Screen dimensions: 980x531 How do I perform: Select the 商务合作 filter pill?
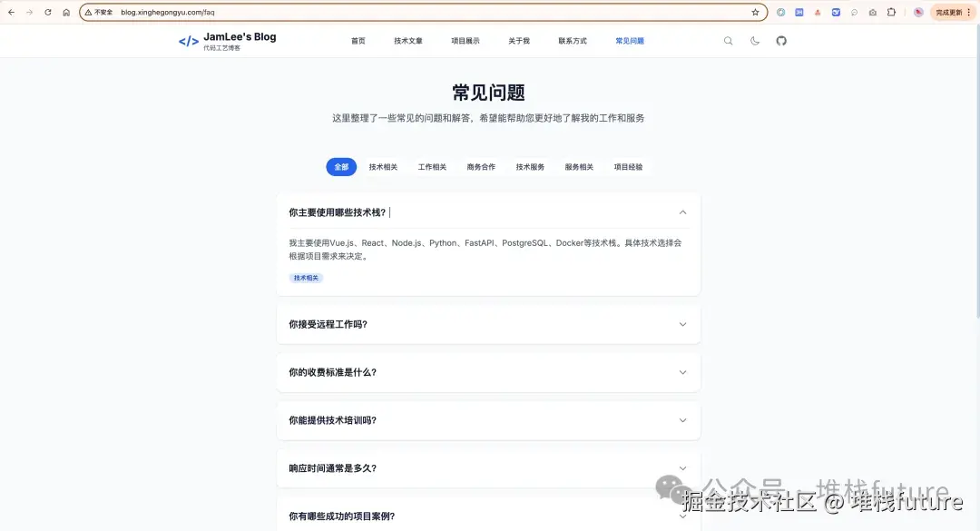pos(480,167)
